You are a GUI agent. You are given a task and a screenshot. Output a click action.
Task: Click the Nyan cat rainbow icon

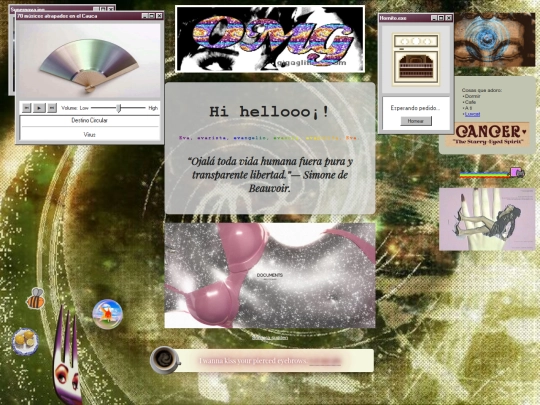tap(492, 173)
